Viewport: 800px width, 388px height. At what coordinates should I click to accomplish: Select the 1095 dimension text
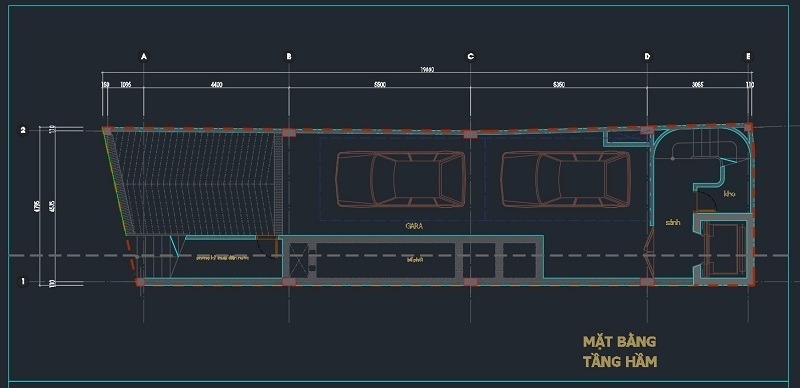pyautogui.click(x=126, y=85)
